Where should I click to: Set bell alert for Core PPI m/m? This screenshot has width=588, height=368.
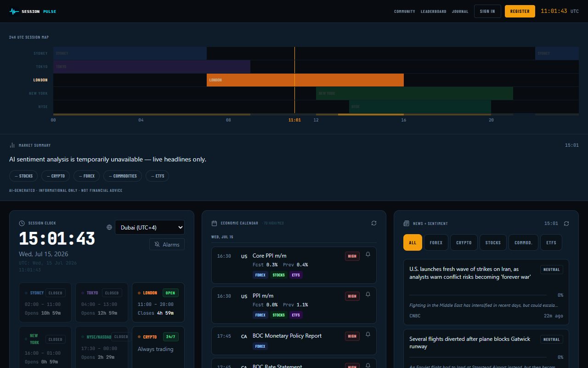click(368, 254)
